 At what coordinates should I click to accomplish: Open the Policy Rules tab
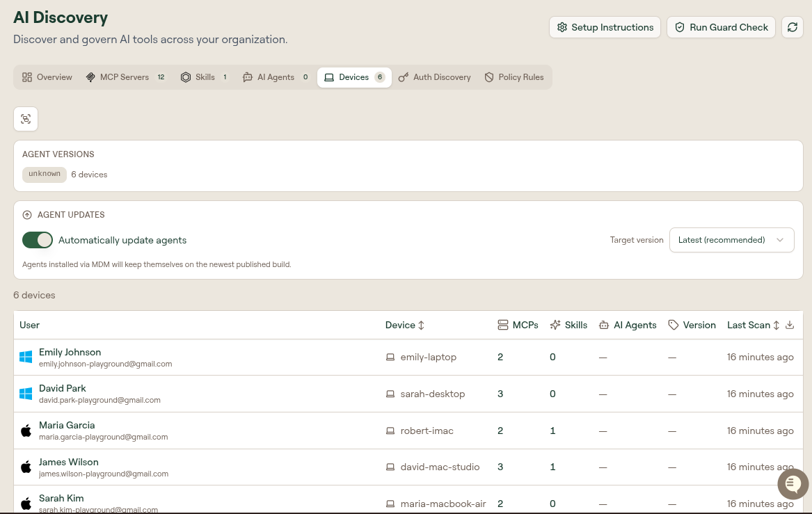click(514, 77)
